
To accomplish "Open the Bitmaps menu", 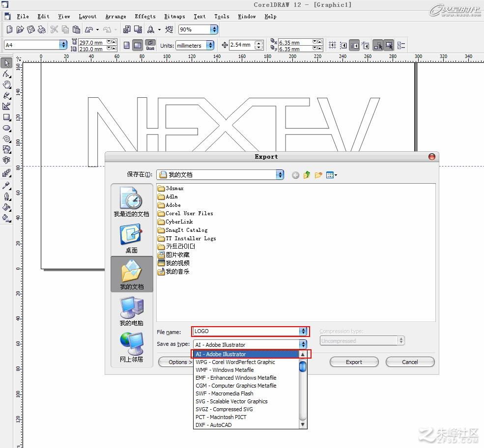I will [x=175, y=16].
